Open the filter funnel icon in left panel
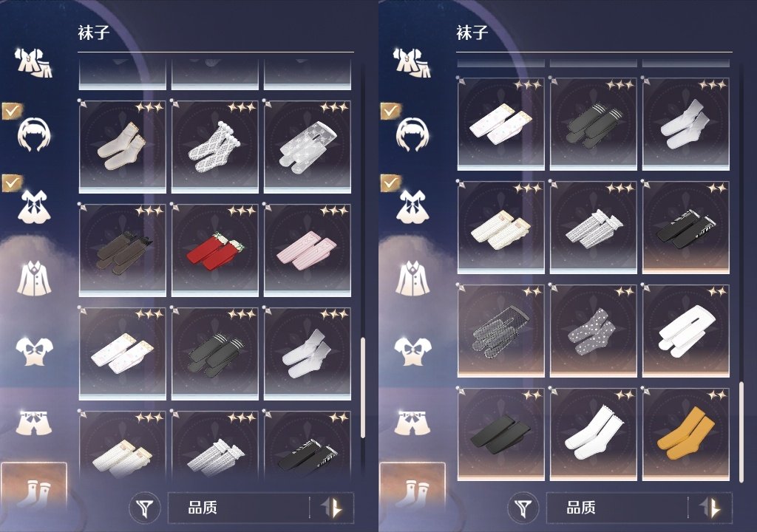Viewport: 757px width, 532px height. pyautogui.click(x=144, y=508)
